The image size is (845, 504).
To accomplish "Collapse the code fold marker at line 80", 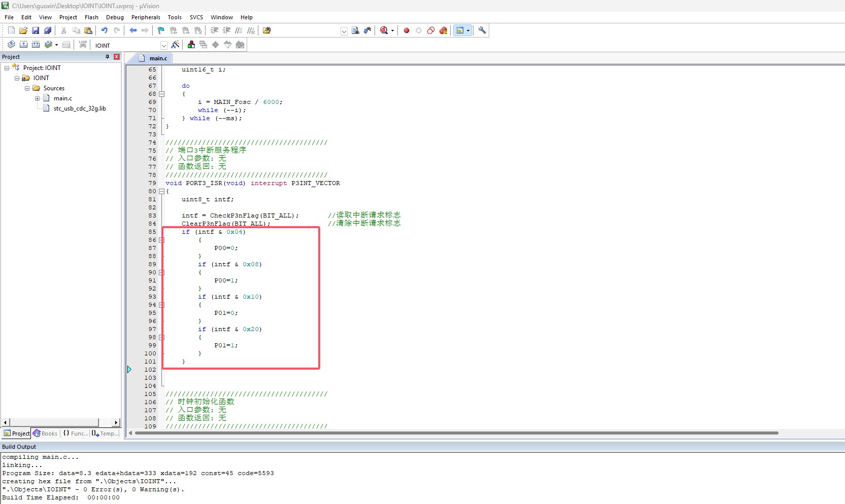I will click(162, 191).
